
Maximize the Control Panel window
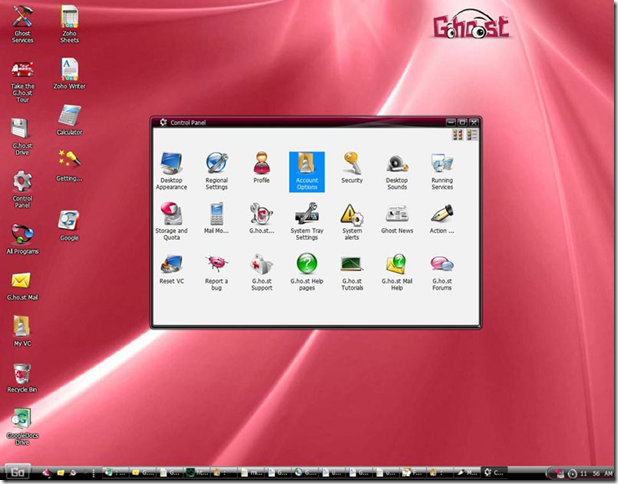pyautogui.click(x=462, y=122)
